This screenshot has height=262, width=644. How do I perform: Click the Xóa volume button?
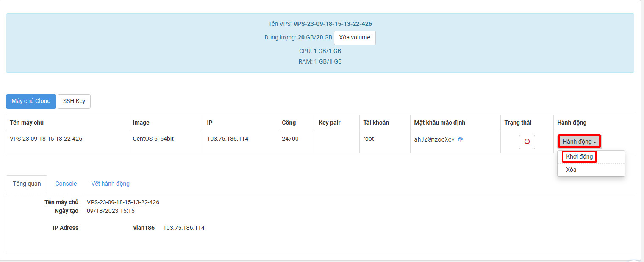point(355,37)
